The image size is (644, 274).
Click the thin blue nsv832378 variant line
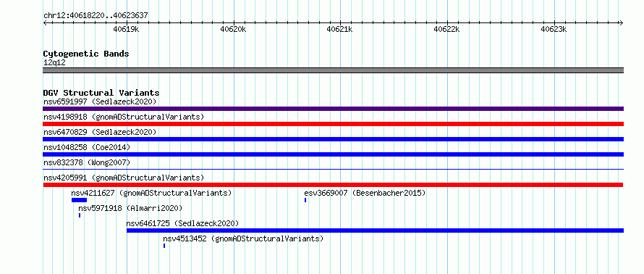point(333,169)
